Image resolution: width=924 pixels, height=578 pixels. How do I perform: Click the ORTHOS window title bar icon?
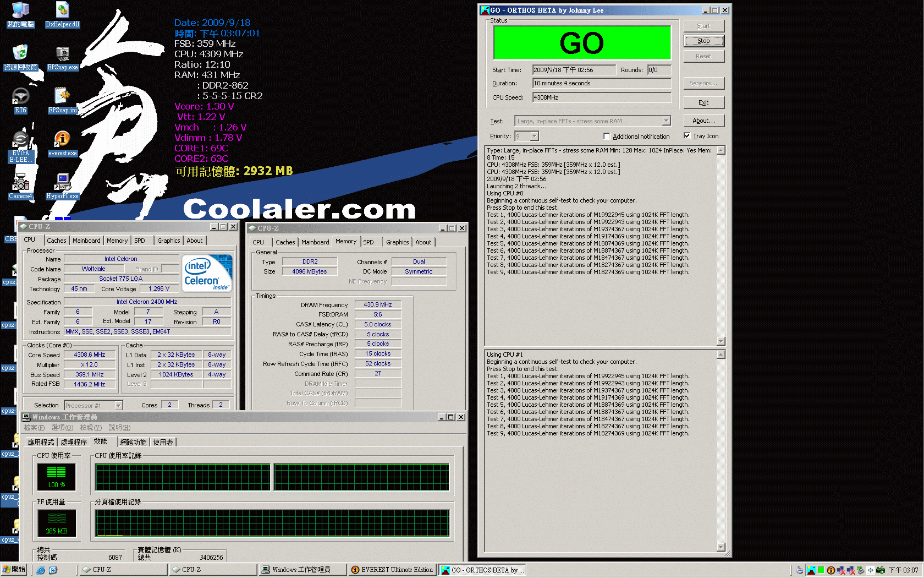pos(485,10)
